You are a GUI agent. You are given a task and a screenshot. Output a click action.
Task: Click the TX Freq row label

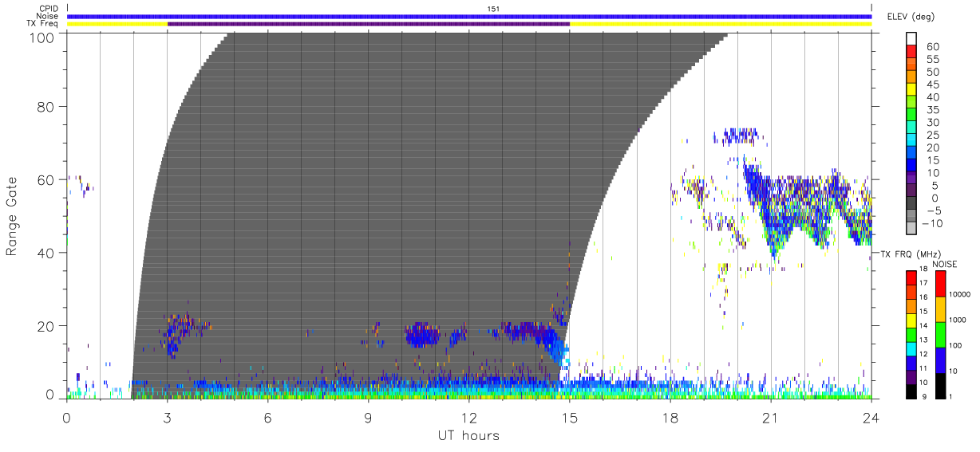(x=43, y=24)
